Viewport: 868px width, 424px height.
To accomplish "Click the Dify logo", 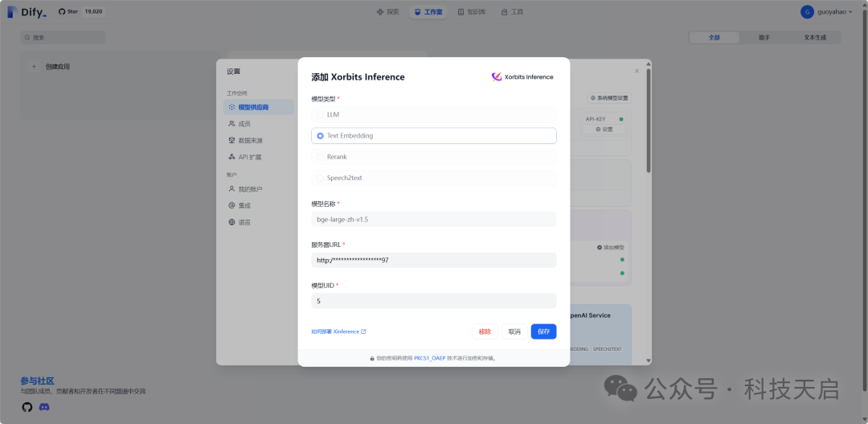I will [x=27, y=11].
